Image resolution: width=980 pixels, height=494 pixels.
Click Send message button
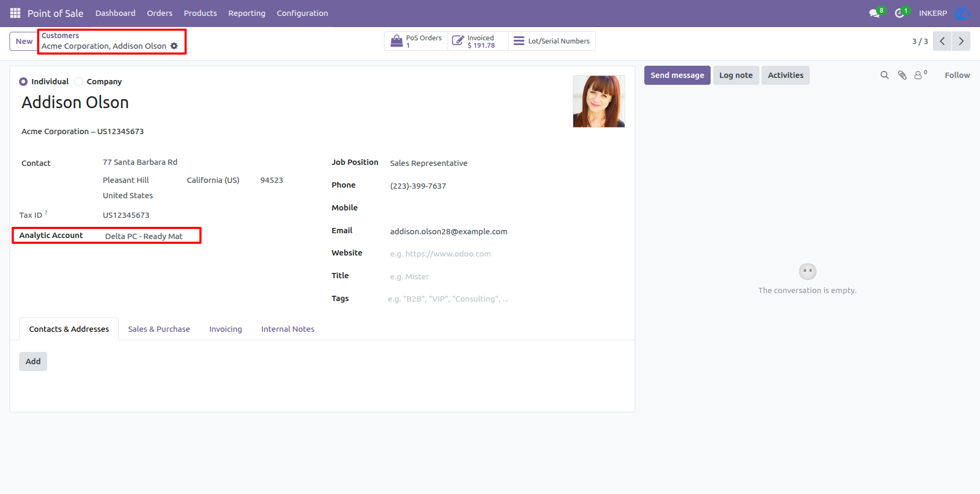677,75
